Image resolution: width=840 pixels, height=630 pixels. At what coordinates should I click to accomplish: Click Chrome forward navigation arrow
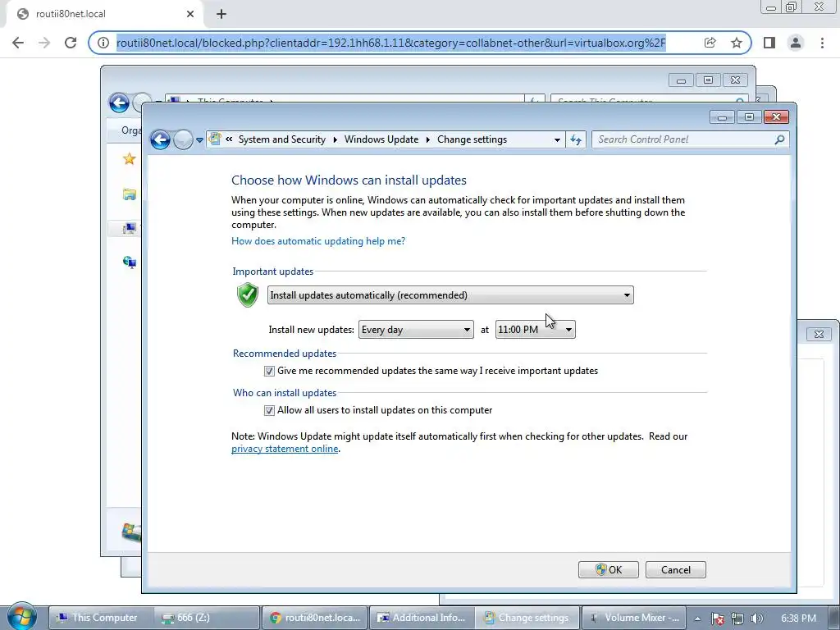pyautogui.click(x=44, y=43)
